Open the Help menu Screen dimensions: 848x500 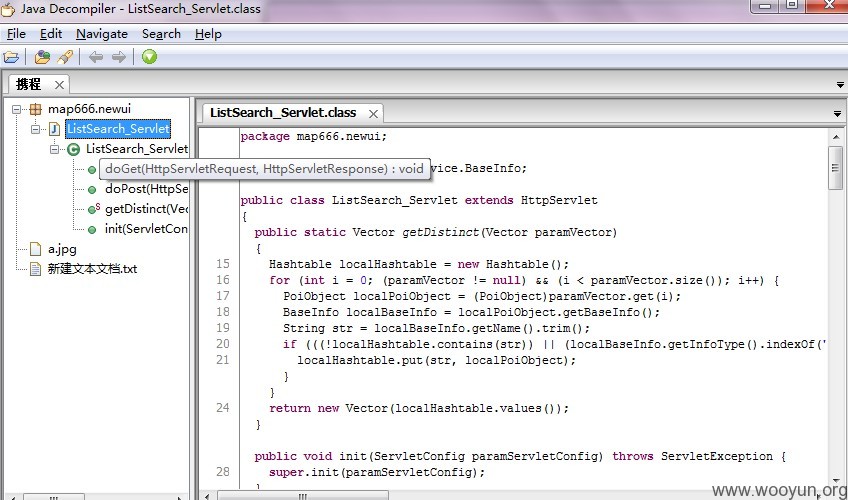click(208, 34)
